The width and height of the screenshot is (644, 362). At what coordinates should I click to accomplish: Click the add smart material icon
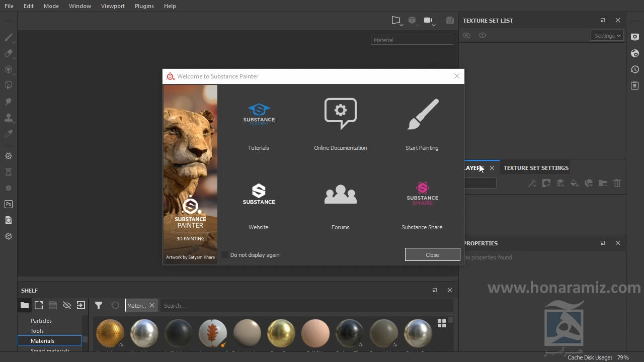(x=589, y=183)
